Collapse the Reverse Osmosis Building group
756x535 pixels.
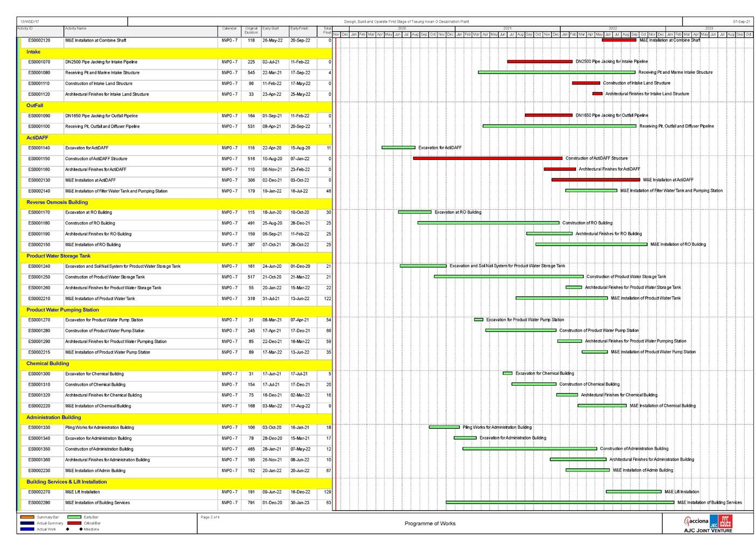pos(57,203)
